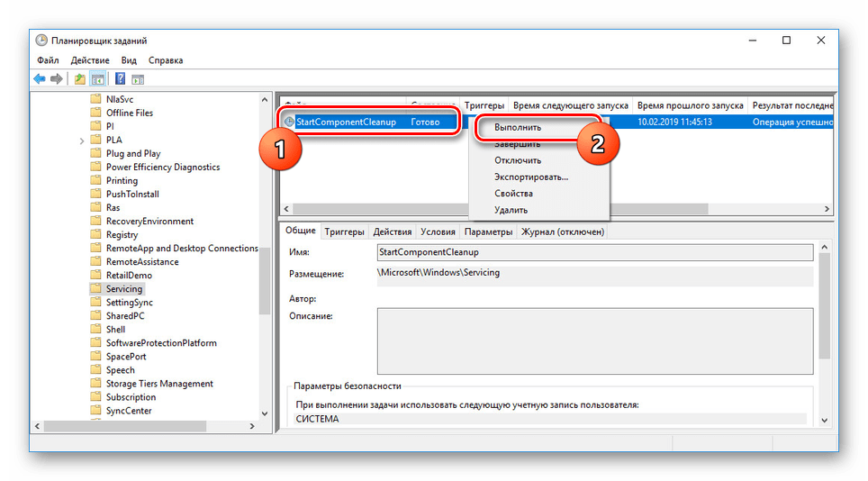Expand the PLA folder node
Image resolution: width=868 pixels, height=481 pixels.
coord(82,141)
